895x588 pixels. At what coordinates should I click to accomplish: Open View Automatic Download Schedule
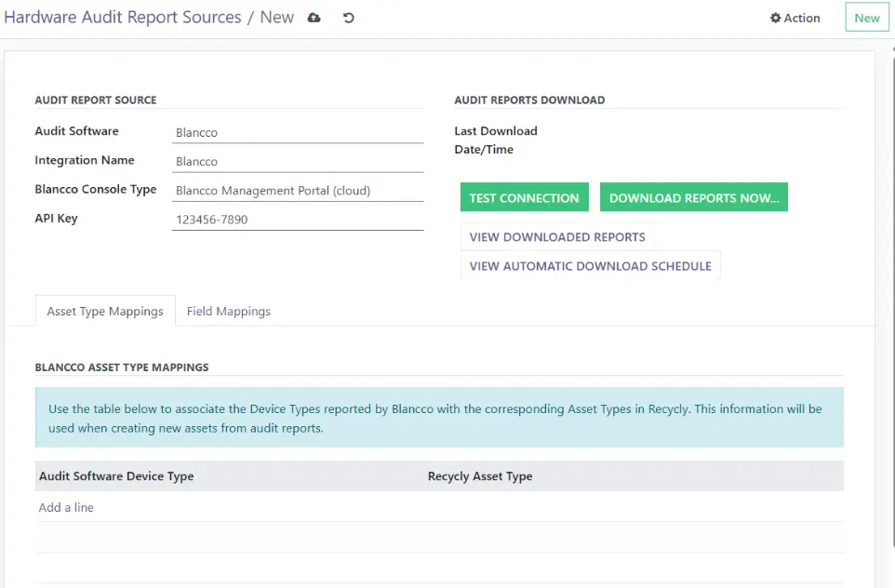[590, 266]
